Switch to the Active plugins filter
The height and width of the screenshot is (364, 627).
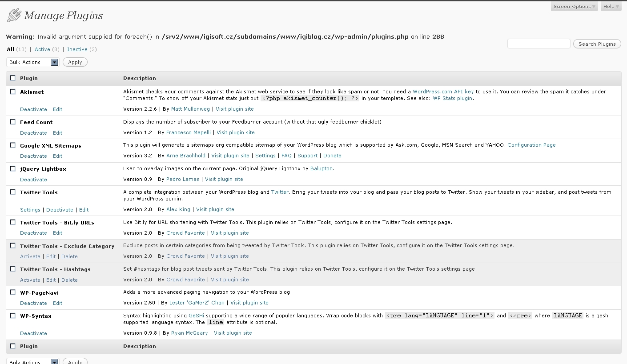click(42, 49)
